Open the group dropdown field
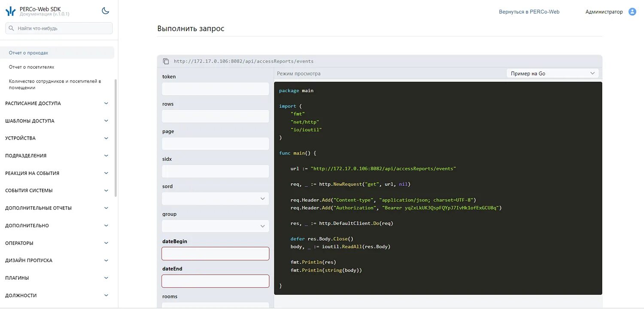Screen dimensions: 644x309 pos(216,226)
